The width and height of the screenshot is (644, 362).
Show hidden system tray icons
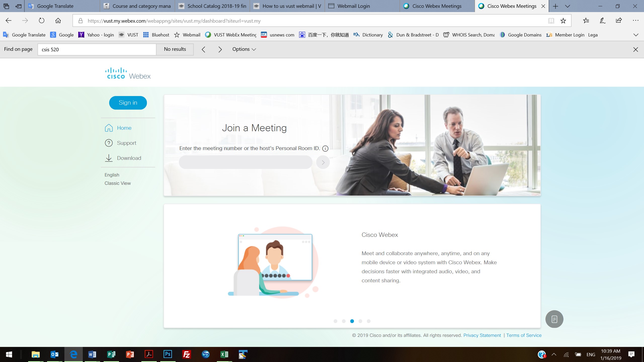pos(554,354)
